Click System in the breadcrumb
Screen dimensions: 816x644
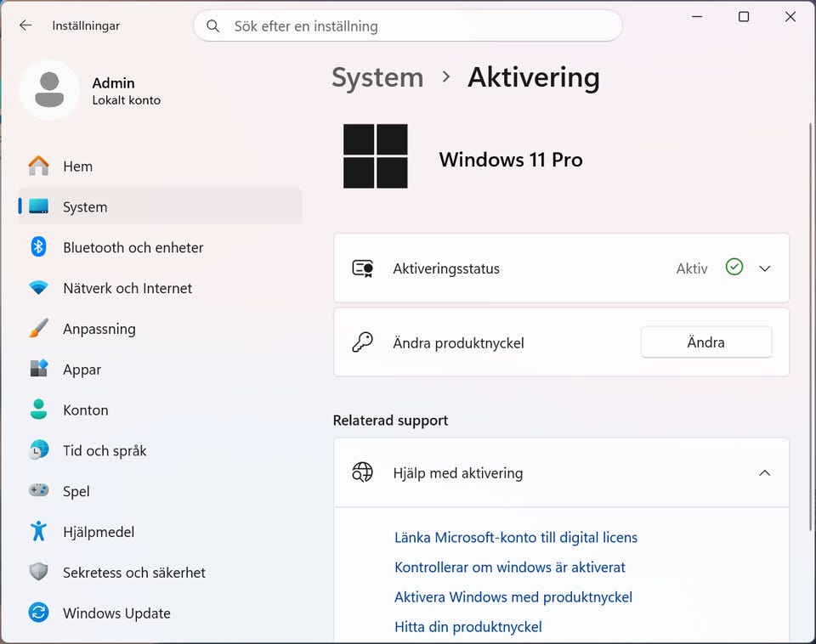377,77
